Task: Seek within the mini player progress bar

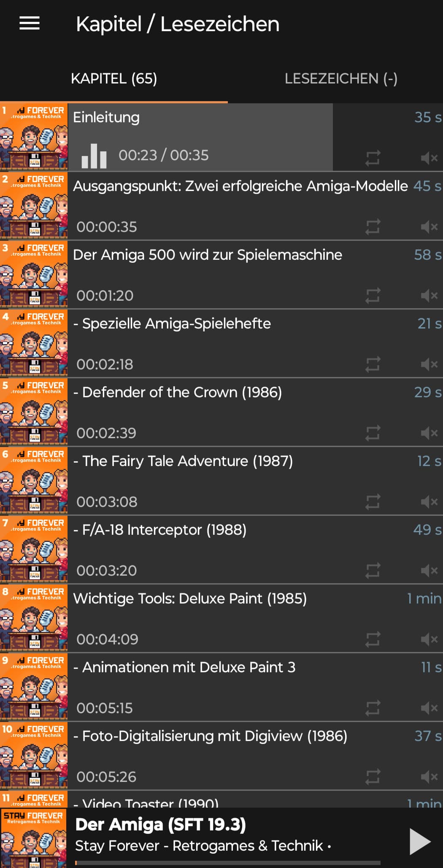Action: 228,863
